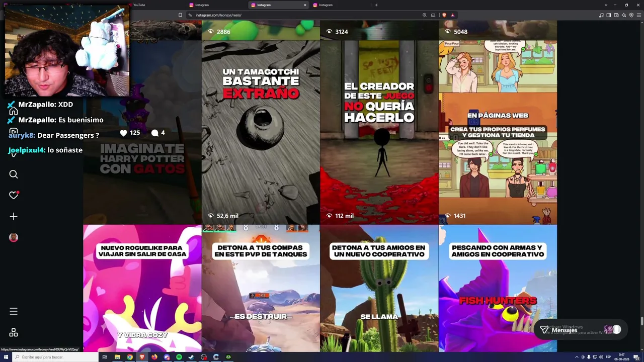The height and width of the screenshot is (362, 644).
Task: Open the 'Detona A Tus Amigos' cactus reel
Action: [379, 289]
